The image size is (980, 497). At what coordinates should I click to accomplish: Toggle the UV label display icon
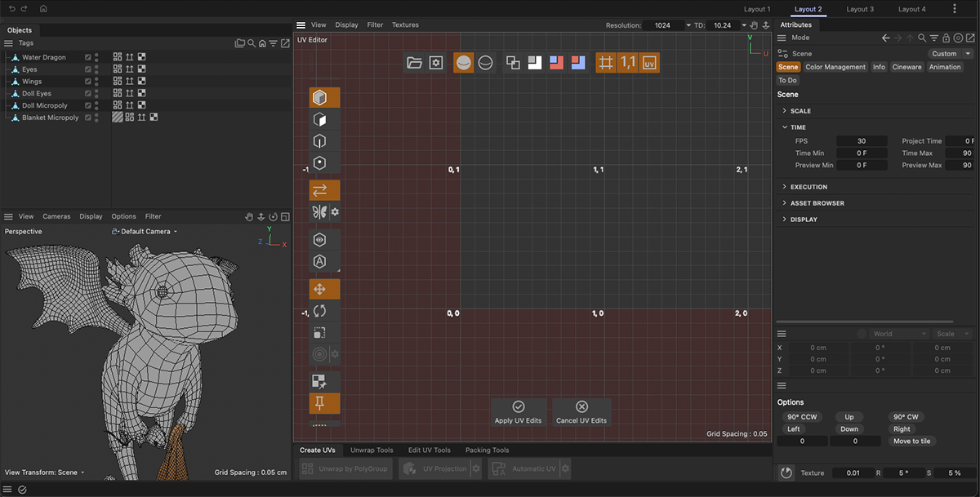649,63
